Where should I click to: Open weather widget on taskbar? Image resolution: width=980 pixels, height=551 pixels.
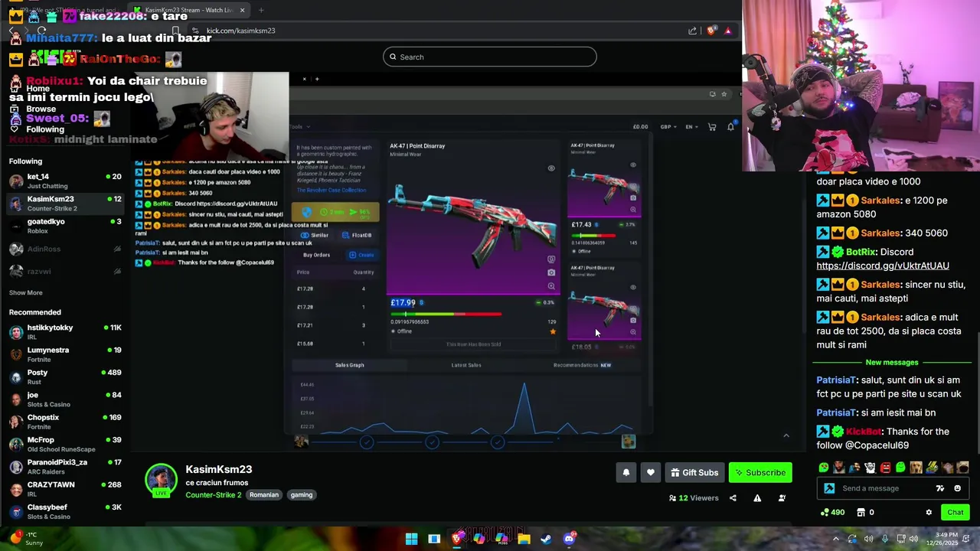tap(27, 539)
